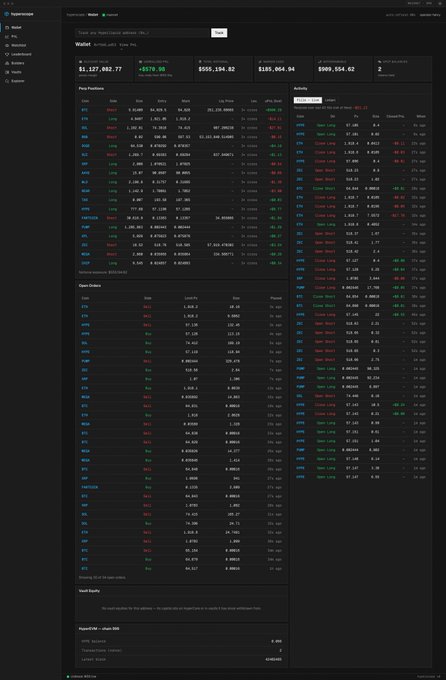Switch to the Fills live tab

coord(308,100)
